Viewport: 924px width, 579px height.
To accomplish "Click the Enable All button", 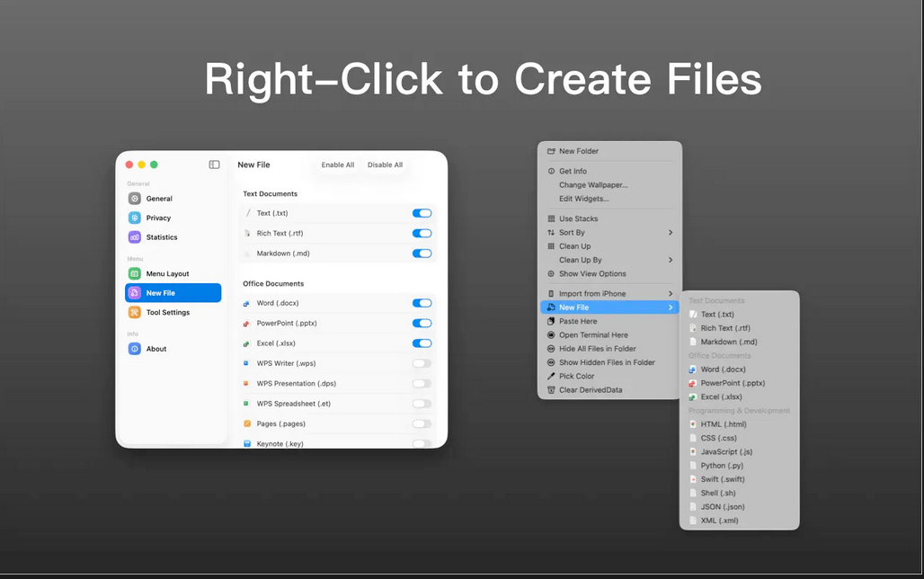I will coord(338,165).
